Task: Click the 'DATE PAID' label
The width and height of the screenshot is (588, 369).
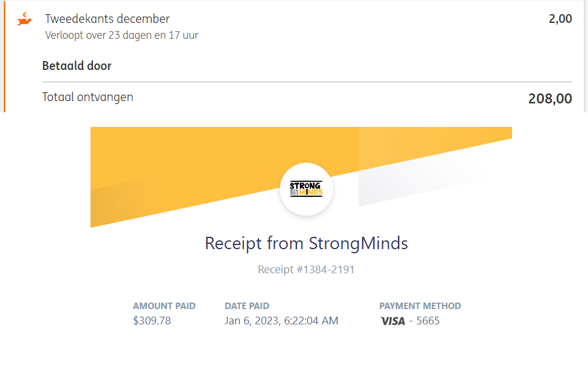Action: [x=247, y=306]
